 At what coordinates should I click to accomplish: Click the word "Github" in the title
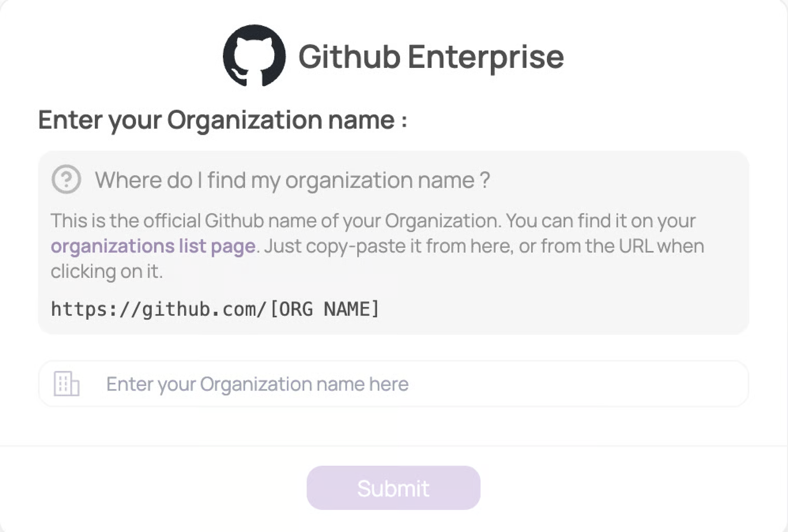click(x=349, y=56)
